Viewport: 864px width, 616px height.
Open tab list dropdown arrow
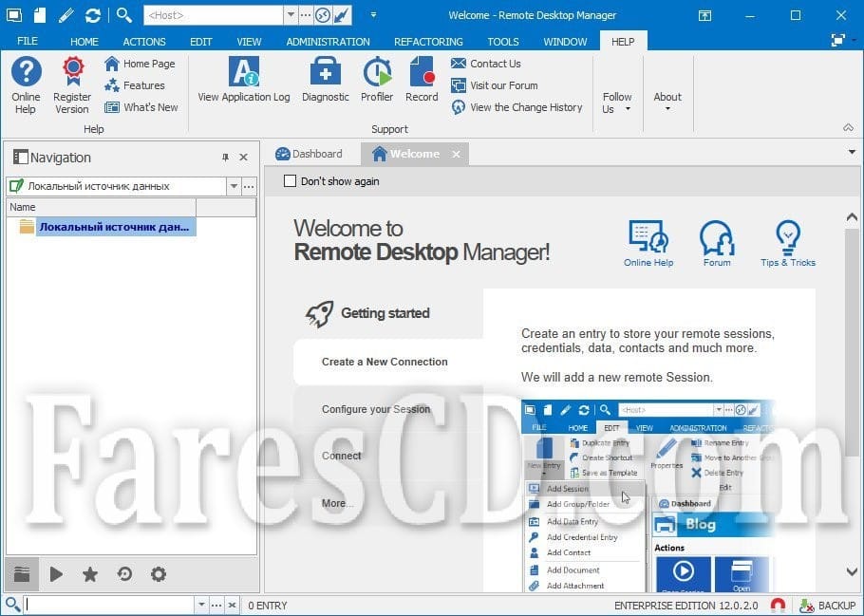click(852, 152)
